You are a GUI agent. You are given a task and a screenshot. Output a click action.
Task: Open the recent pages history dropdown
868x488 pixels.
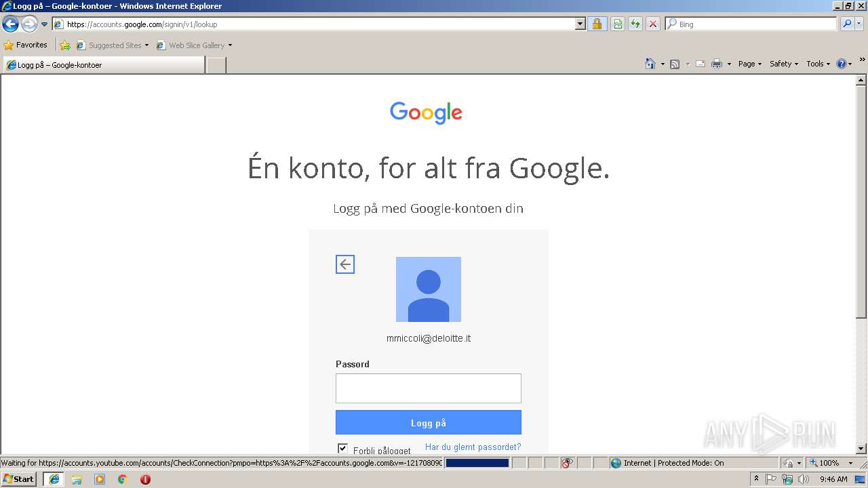coord(44,24)
